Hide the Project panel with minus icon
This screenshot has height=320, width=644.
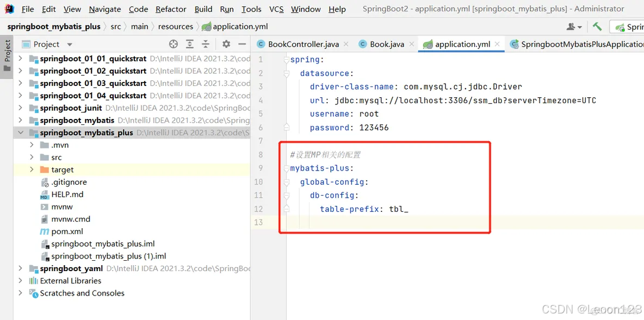click(242, 44)
